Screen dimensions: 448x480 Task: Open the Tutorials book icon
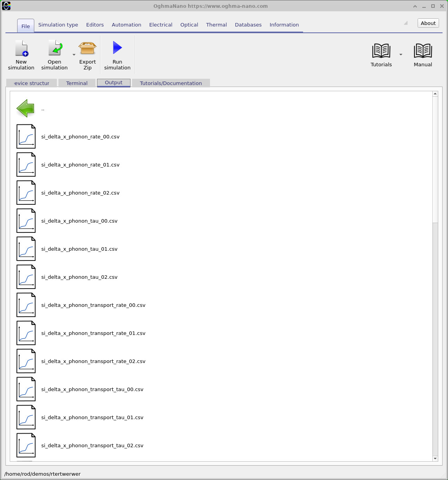pos(381,51)
